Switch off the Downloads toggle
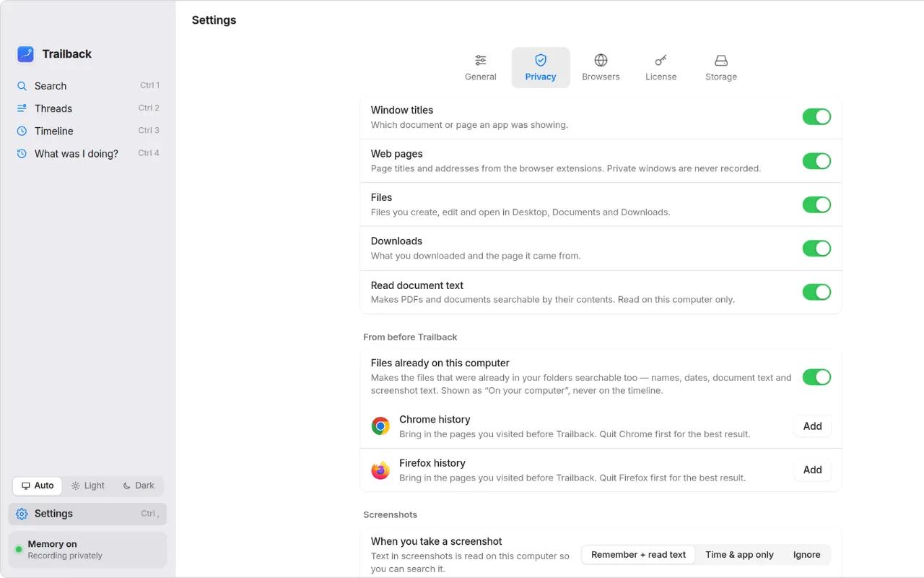Screen dimensions: 924x578 pyautogui.click(x=816, y=249)
